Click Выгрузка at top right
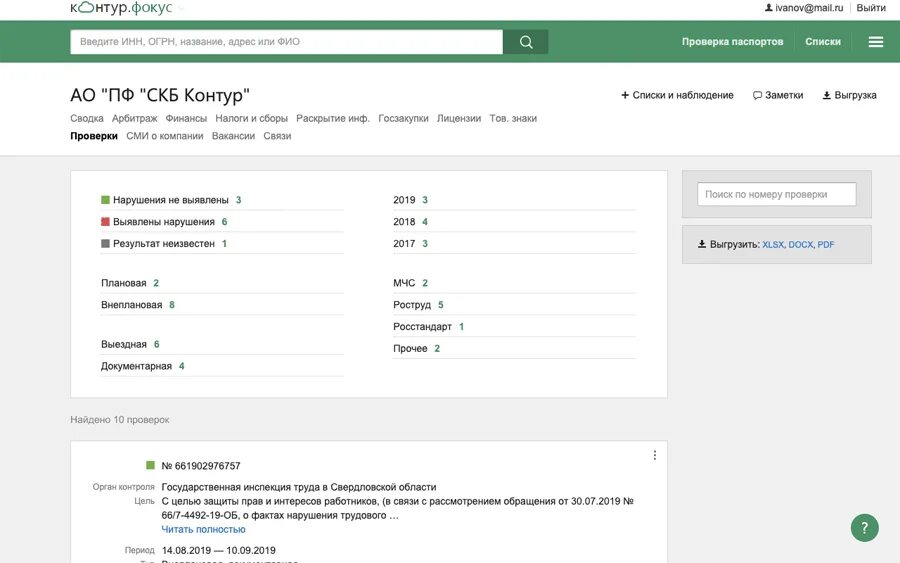 [849, 95]
